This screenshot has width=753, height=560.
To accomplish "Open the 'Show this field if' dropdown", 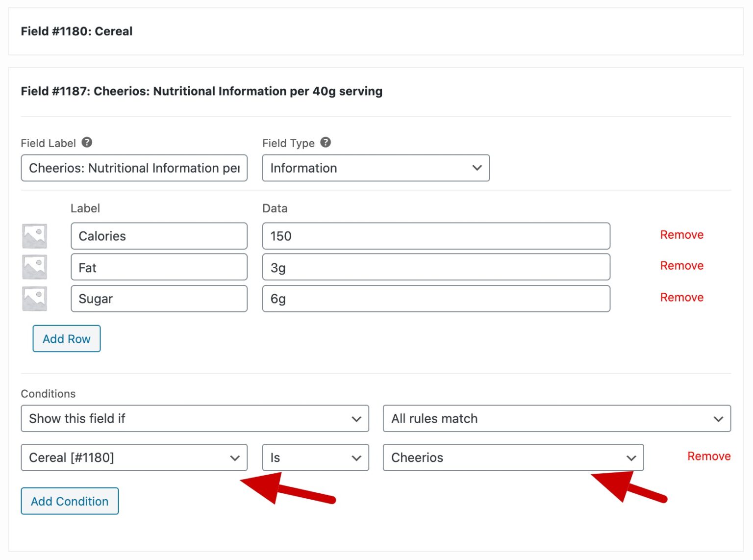I will 195,418.
